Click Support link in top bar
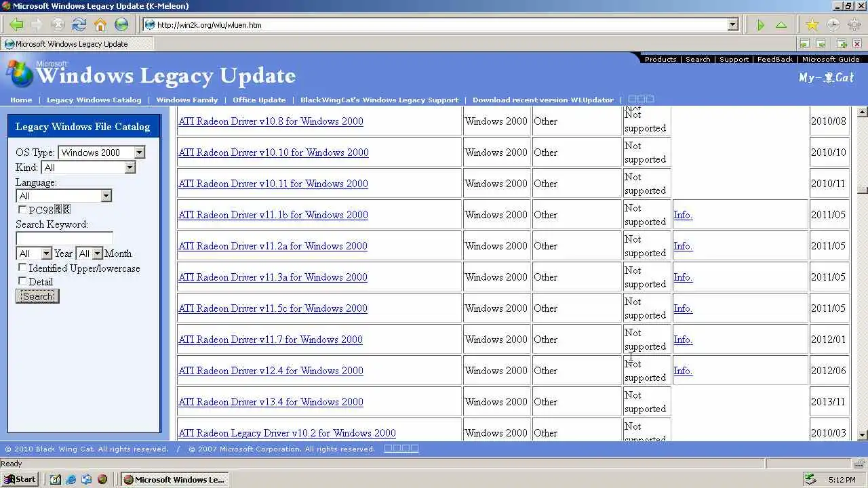 point(734,60)
